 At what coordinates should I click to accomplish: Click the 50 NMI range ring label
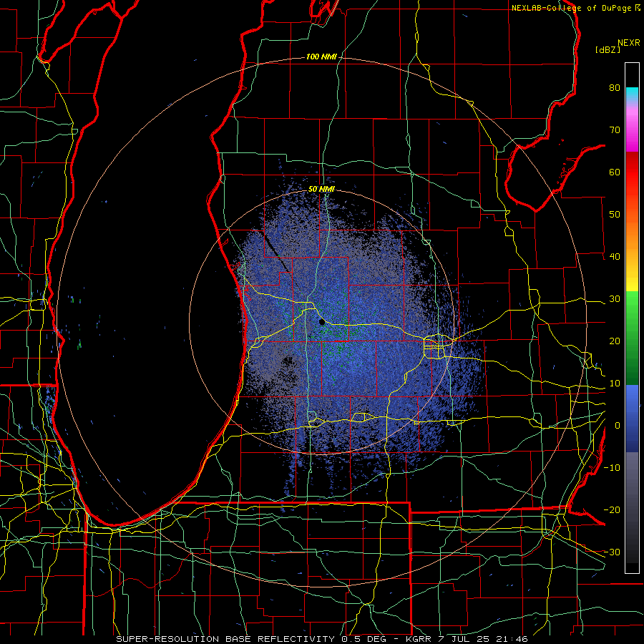pos(321,190)
